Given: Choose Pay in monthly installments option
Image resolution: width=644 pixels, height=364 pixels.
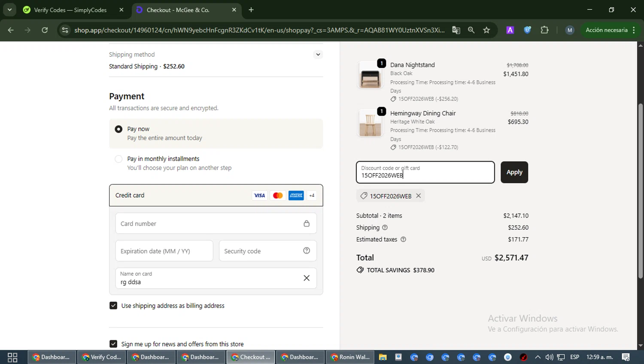Looking at the screenshot, I should (x=118, y=159).
